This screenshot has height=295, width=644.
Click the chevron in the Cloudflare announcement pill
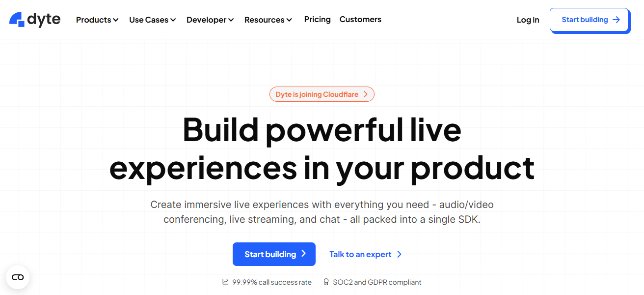366,94
